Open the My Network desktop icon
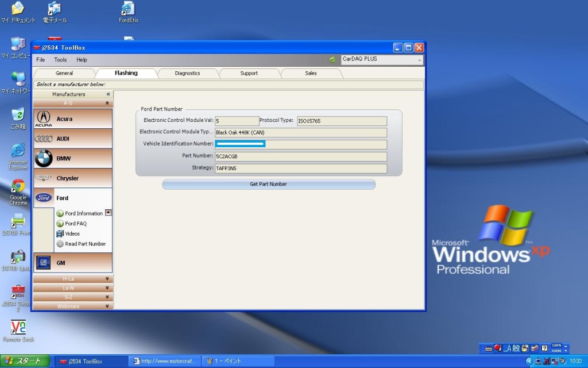The width and height of the screenshot is (588, 368). click(17, 83)
